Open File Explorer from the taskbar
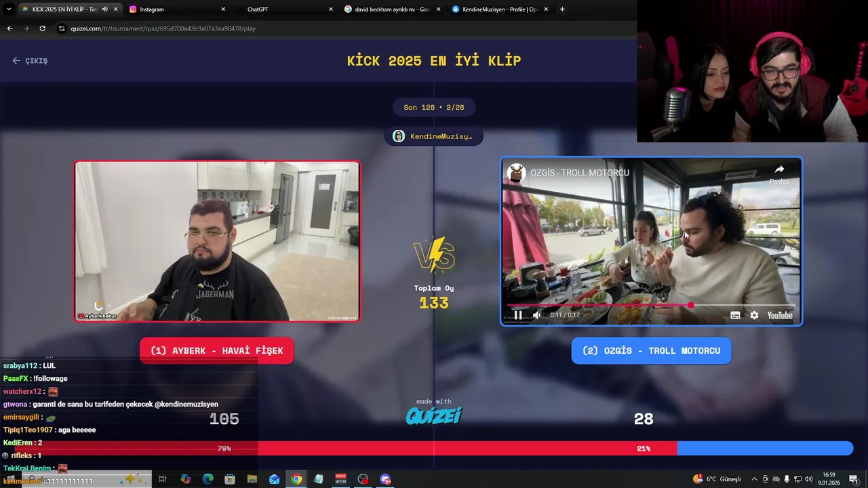 252,479
